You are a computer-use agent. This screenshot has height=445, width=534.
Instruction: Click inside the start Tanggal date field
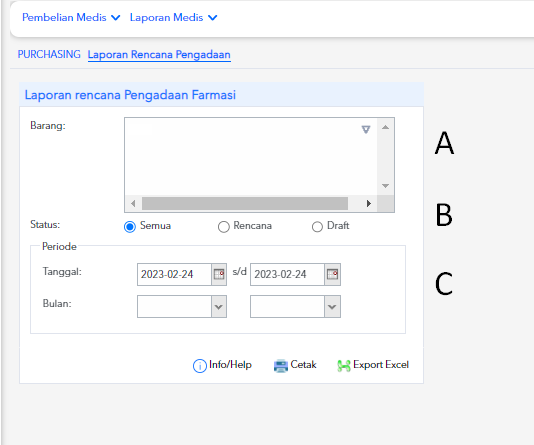[174, 274]
